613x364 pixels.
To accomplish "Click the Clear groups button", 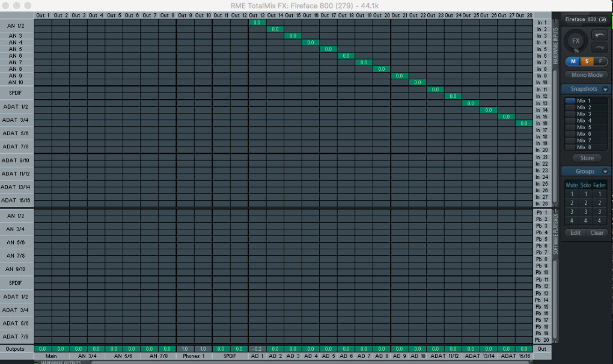I will [597, 233].
